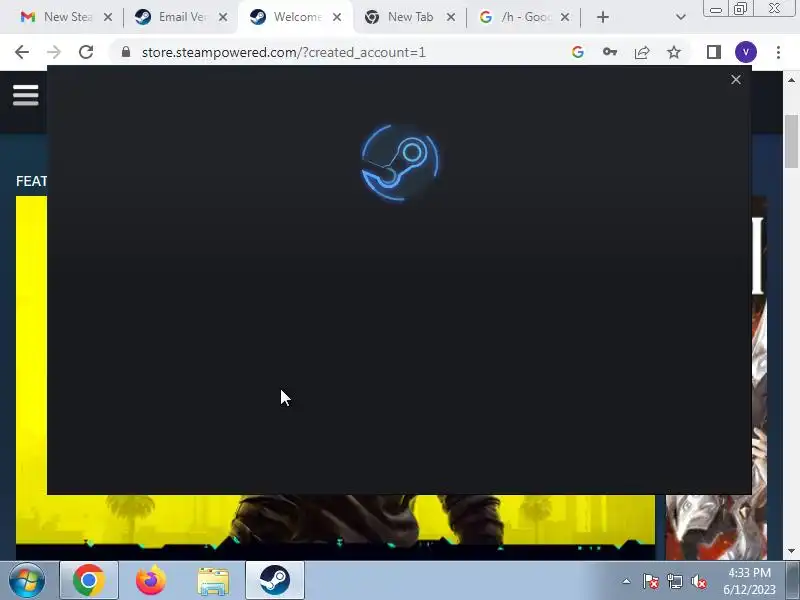Close the New Tab tab
Viewport: 800px width, 600px height.
(451, 17)
